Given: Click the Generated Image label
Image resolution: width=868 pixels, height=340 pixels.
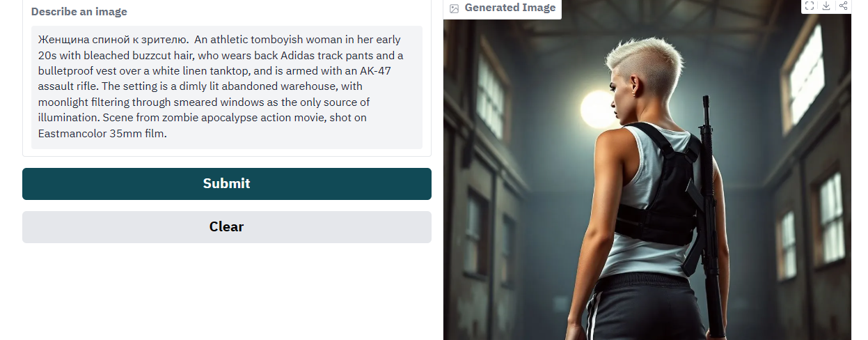Looking at the screenshot, I should click(510, 8).
